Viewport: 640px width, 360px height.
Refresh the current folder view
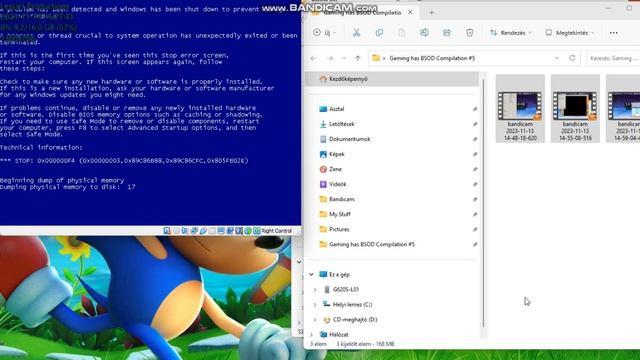[572, 58]
